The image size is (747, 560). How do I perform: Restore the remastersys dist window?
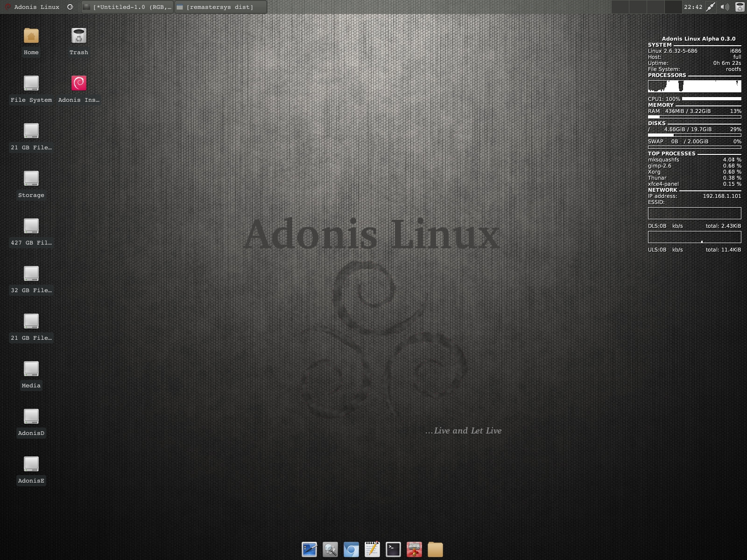[220, 7]
